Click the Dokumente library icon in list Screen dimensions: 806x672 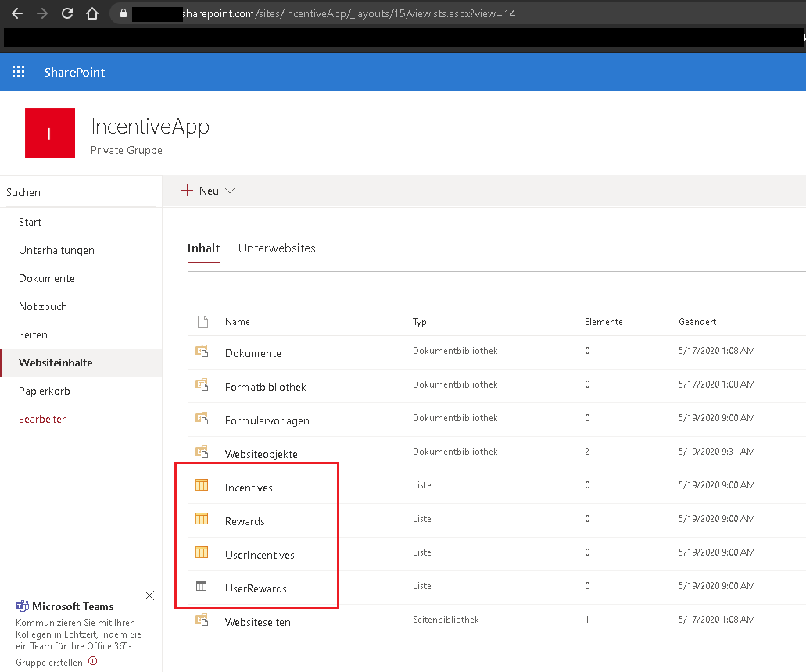click(x=202, y=352)
